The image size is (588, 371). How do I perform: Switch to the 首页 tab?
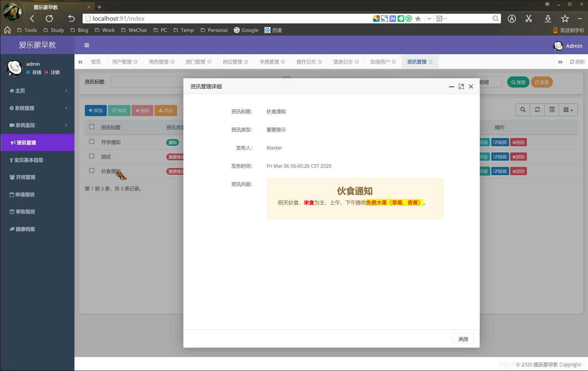[96, 62]
